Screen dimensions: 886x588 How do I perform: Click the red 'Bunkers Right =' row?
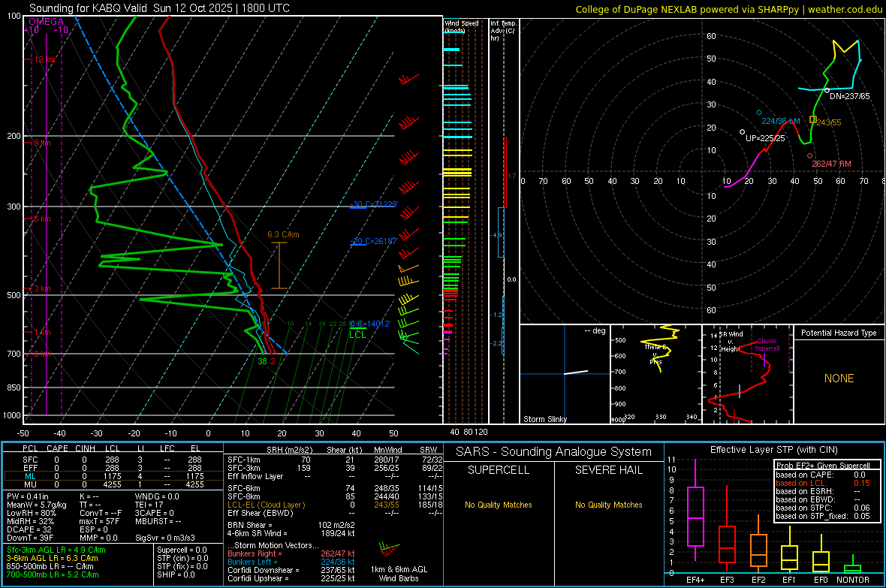click(x=291, y=553)
